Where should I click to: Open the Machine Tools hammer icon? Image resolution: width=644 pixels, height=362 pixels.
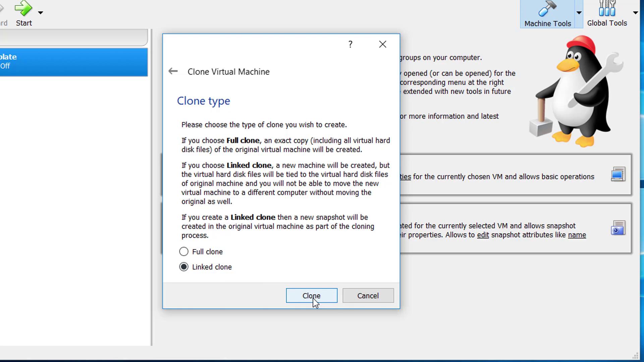[547, 9]
